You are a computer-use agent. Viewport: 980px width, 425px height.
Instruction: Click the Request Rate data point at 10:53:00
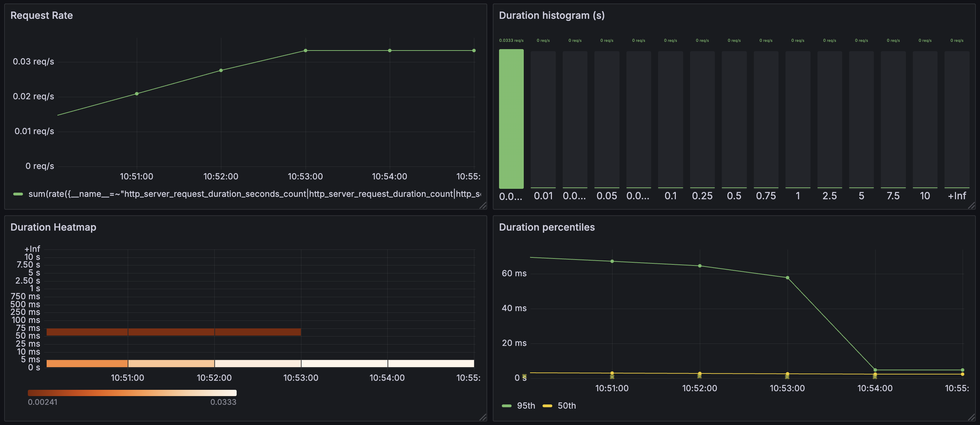305,50
